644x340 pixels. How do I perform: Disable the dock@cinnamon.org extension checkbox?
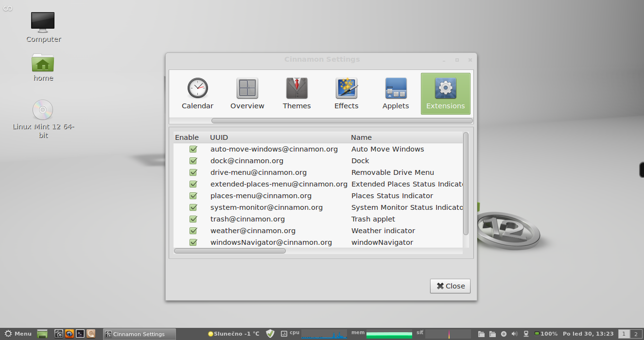pos(193,161)
